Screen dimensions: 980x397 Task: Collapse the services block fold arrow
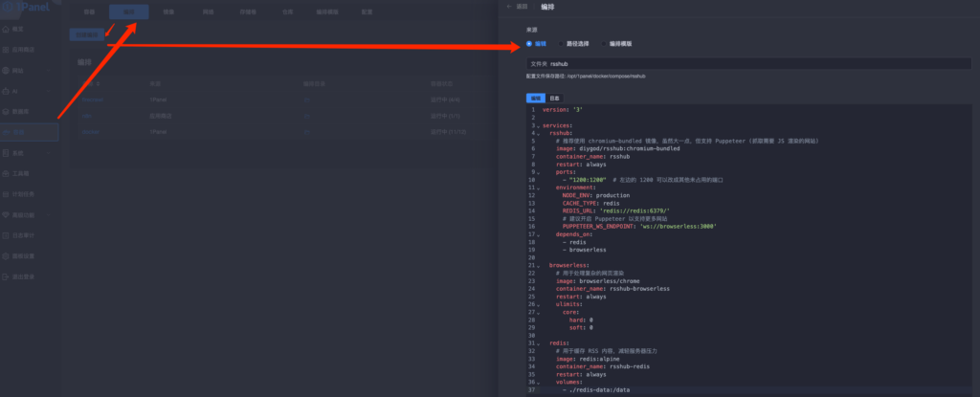[x=538, y=125]
